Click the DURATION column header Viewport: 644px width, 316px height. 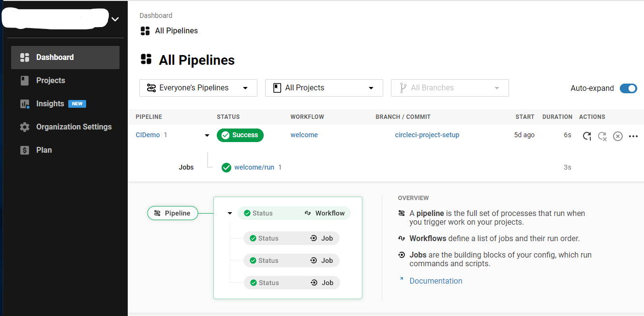557,117
